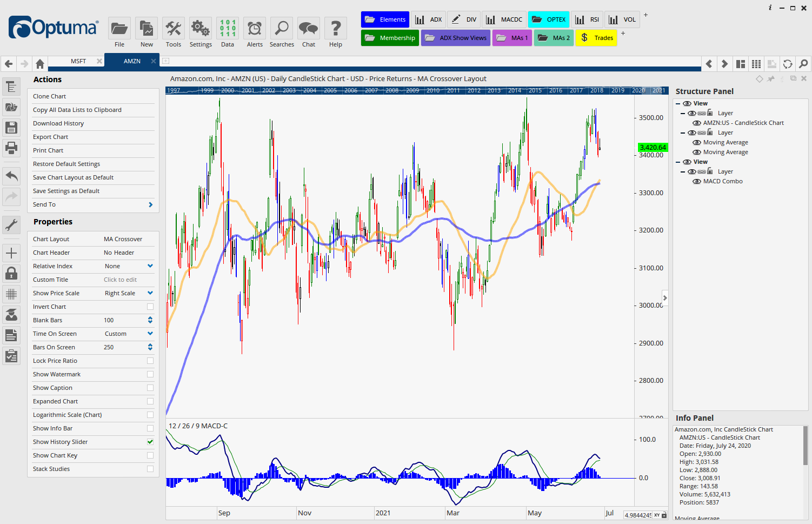Image resolution: width=812 pixels, height=524 pixels.
Task: Open the File menu icon
Action: (119, 28)
